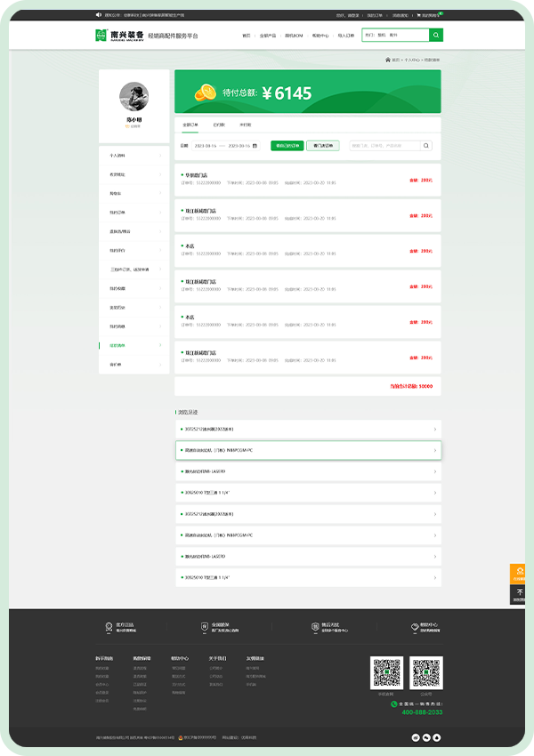Click the orange online service floating icon

(520, 572)
